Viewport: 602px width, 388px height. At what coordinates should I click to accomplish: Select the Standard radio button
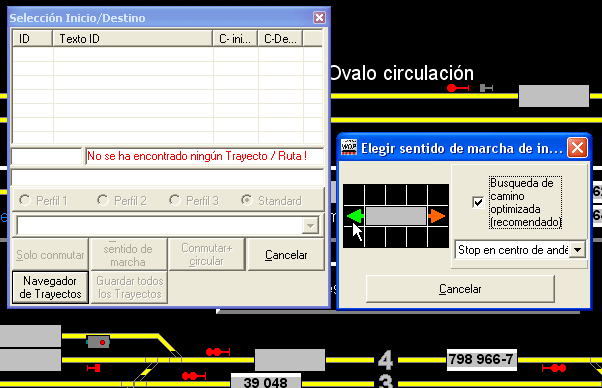246,200
